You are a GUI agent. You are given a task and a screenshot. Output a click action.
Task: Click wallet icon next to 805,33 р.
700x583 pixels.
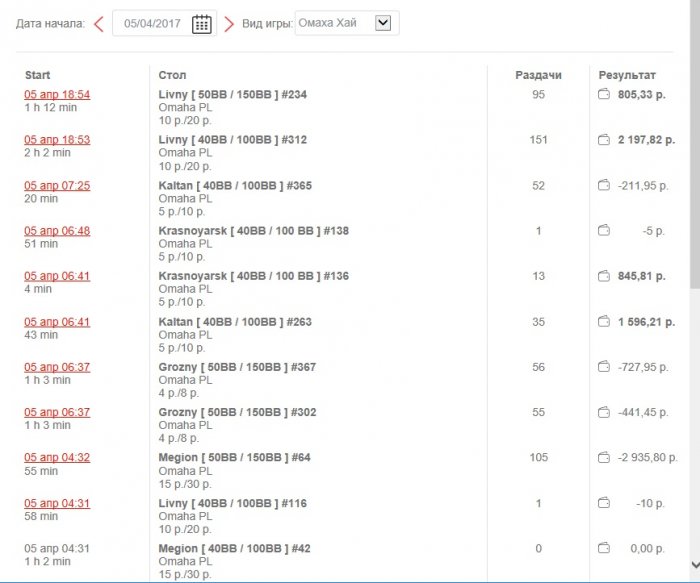coord(604,94)
